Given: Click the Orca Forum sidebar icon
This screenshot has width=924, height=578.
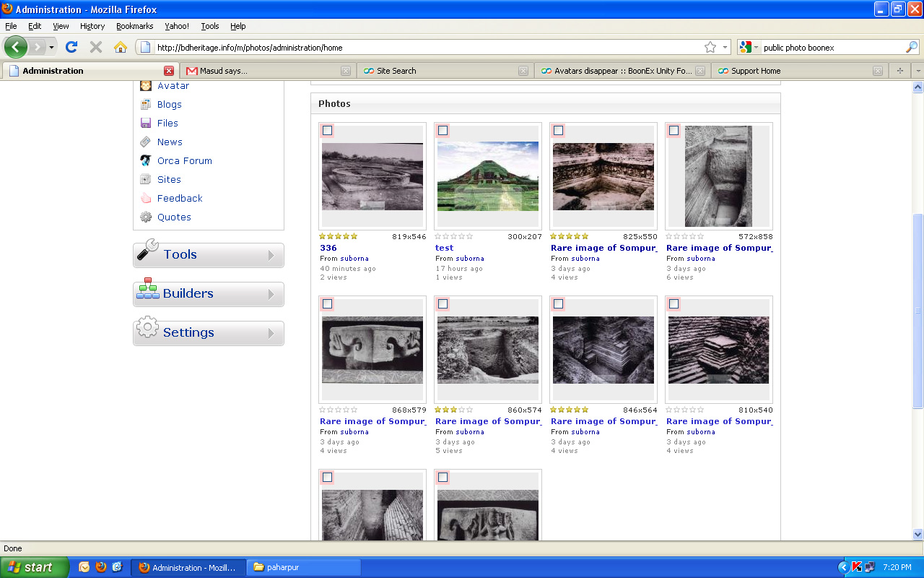Looking at the screenshot, I should (146, 161).
